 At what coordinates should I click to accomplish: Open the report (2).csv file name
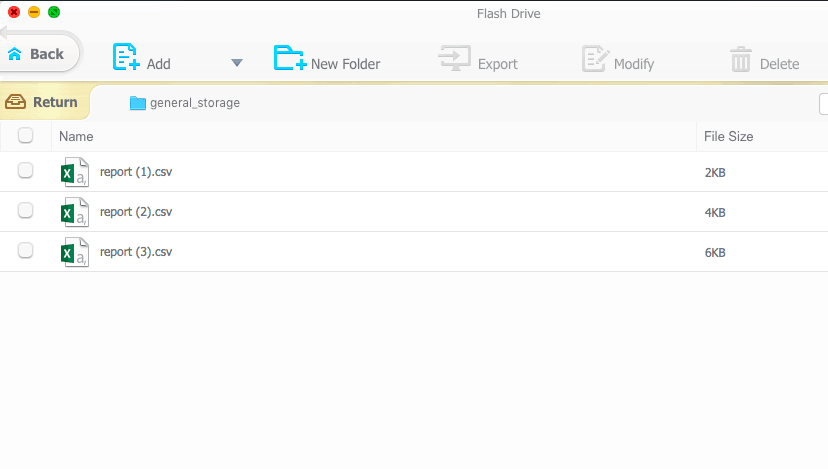pos(136,212)
